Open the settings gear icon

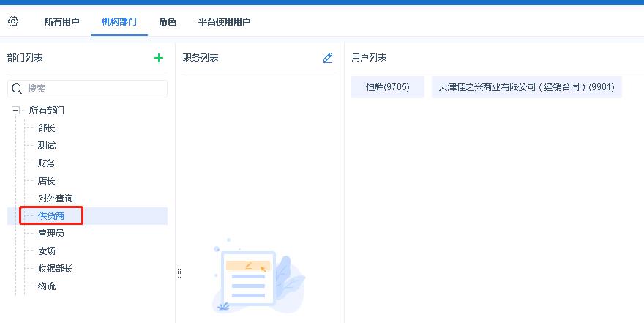13,21
